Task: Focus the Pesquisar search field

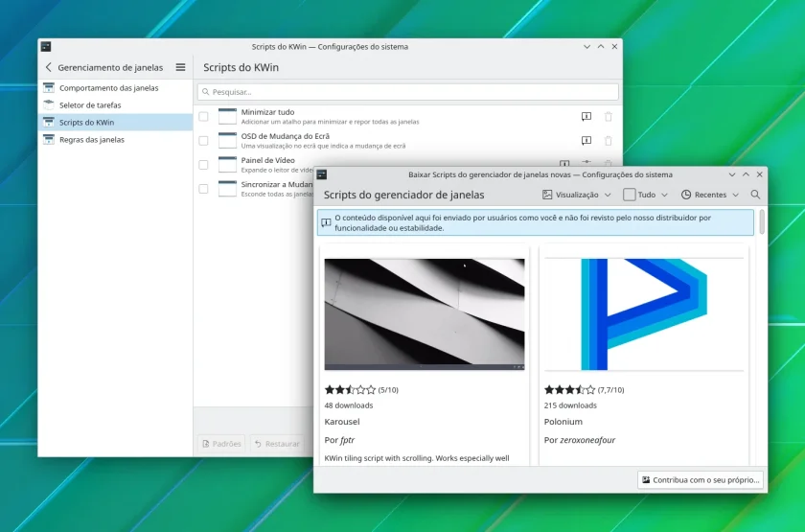Action: pyautogui.click(x=407, y=92)
